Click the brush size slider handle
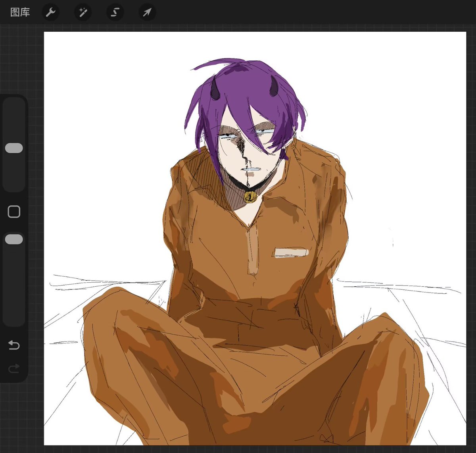The height and width of the screenshot is (453, 476). (14, 148)
